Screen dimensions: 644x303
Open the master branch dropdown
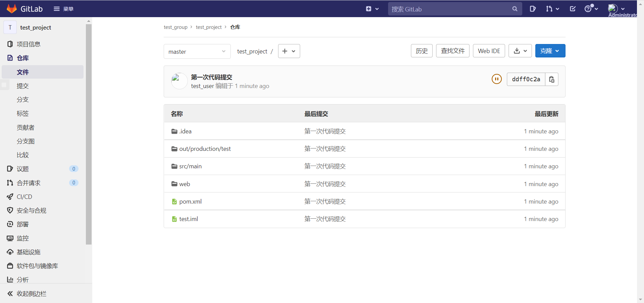click(197, 51)
